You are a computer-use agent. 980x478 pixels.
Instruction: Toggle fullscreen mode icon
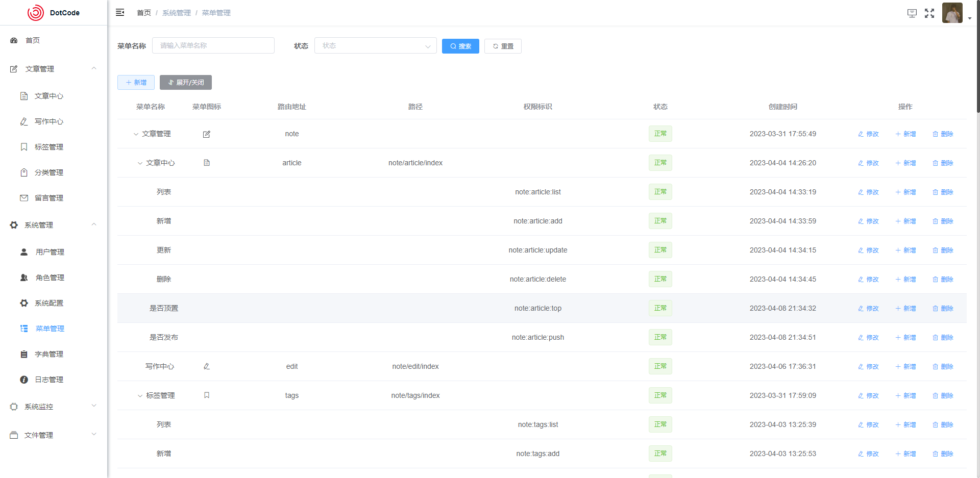929,13
